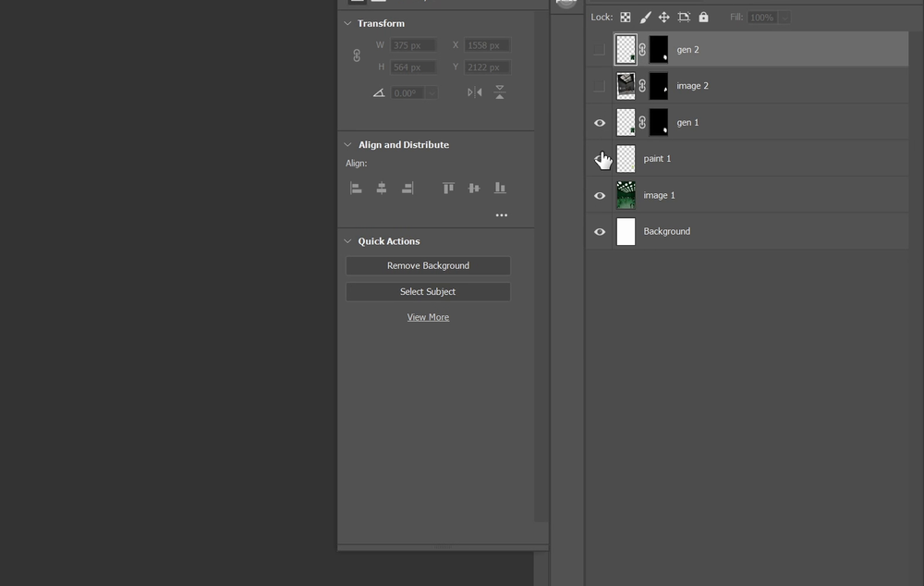Click Select Subject button
This screenshot has height=586, width=924.
(428, 292)
